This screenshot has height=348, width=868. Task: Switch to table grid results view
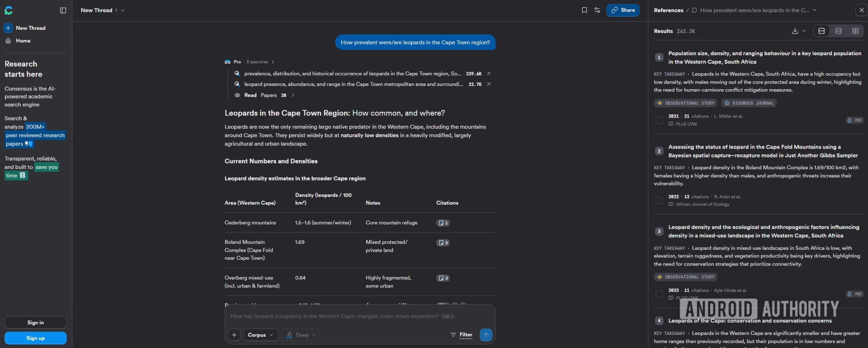pyautogui.click(x=855, y=31)
